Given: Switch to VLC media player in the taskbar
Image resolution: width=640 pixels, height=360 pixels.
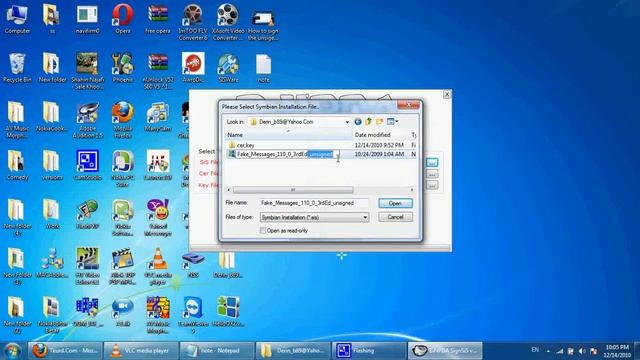Looking at the screenshot, I should 141,351.
